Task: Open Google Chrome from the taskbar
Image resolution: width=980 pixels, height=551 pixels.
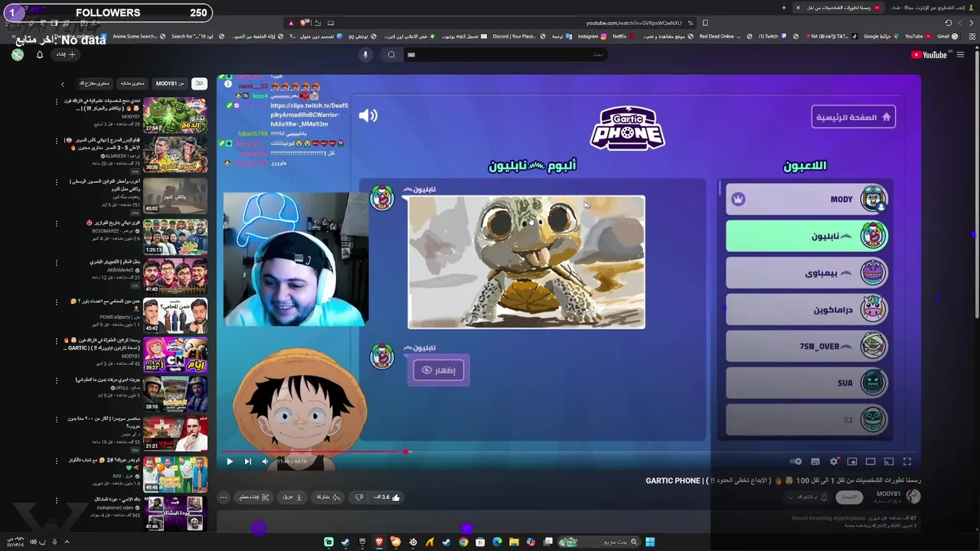Action: pyautogui.click(x=463, y=542)
